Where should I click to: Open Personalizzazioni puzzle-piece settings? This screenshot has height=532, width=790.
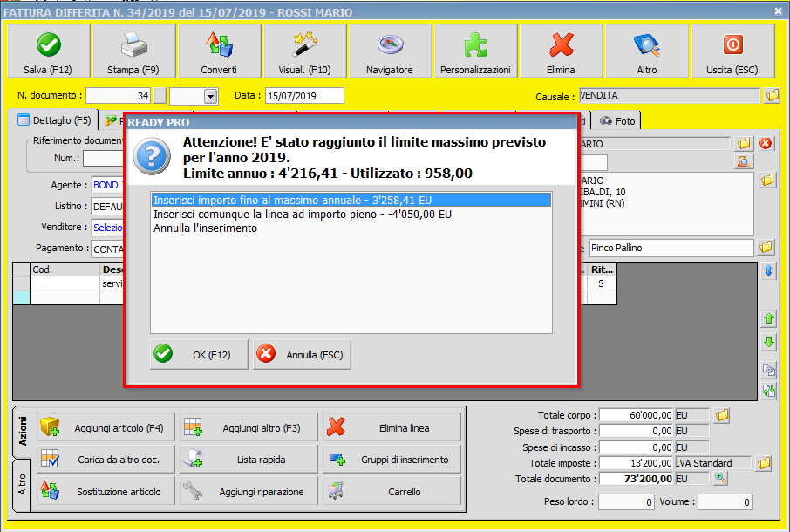475,51
